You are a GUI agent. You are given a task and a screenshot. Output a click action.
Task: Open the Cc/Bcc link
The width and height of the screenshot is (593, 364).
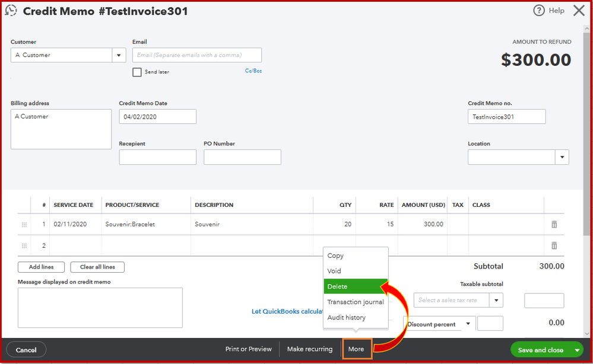[x=253, y=71]
